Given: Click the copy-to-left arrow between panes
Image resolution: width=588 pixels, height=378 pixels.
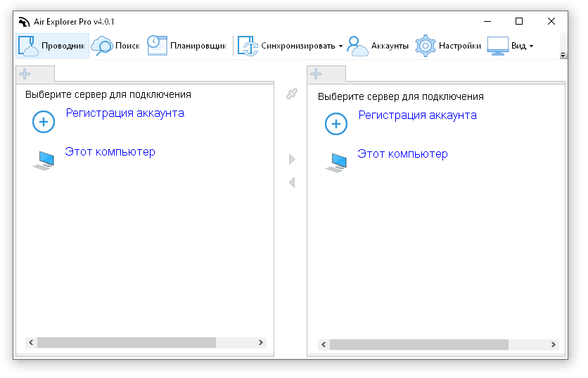Looking at the screenshot, I should point(292,182).
